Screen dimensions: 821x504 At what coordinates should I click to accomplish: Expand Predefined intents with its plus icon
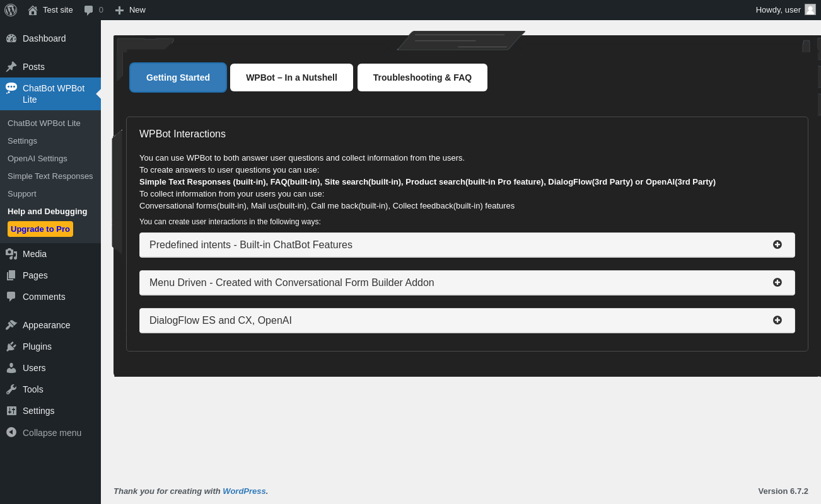pyautogui.click(x=777, y=244)
